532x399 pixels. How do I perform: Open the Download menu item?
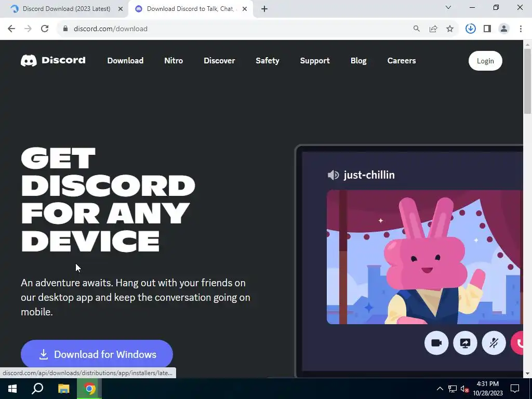(x=125, y=61)
